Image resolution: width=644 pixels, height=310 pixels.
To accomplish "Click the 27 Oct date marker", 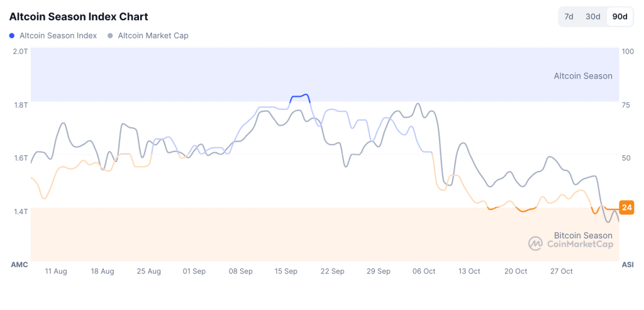I will point(562,272).
